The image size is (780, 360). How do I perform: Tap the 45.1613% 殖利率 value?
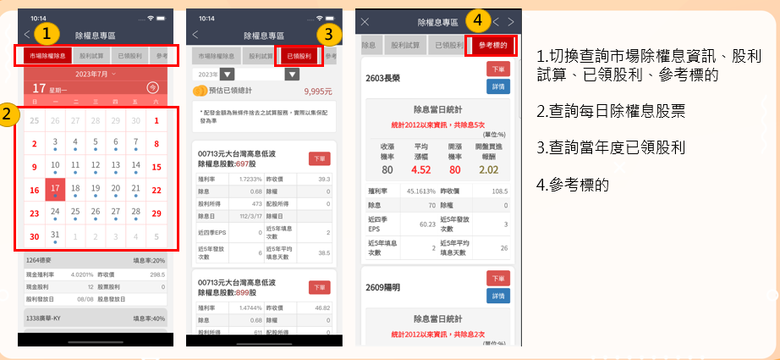pyautogui.click(x=422, y=190)
